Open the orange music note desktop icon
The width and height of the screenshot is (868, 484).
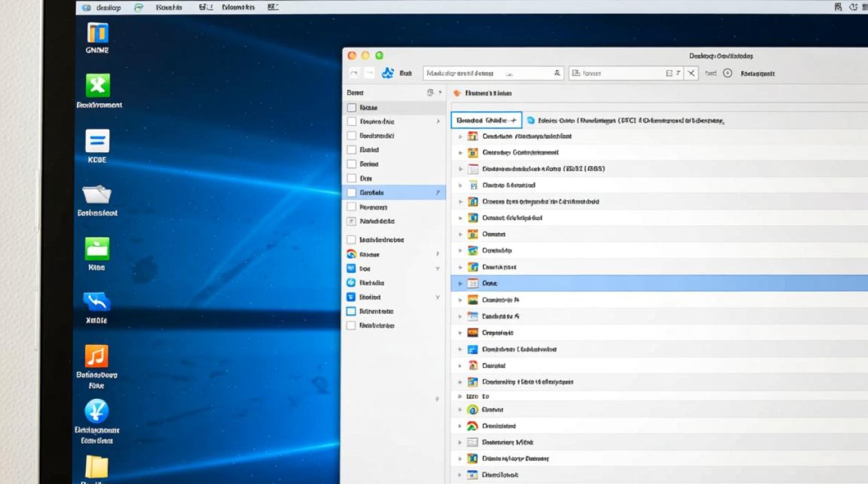coord(97,356)
